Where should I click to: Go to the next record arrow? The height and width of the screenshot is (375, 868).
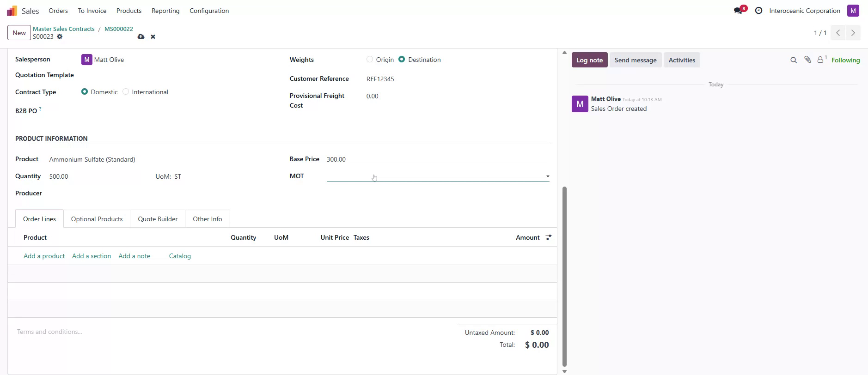pyautogui.click(x=853, y=33)
